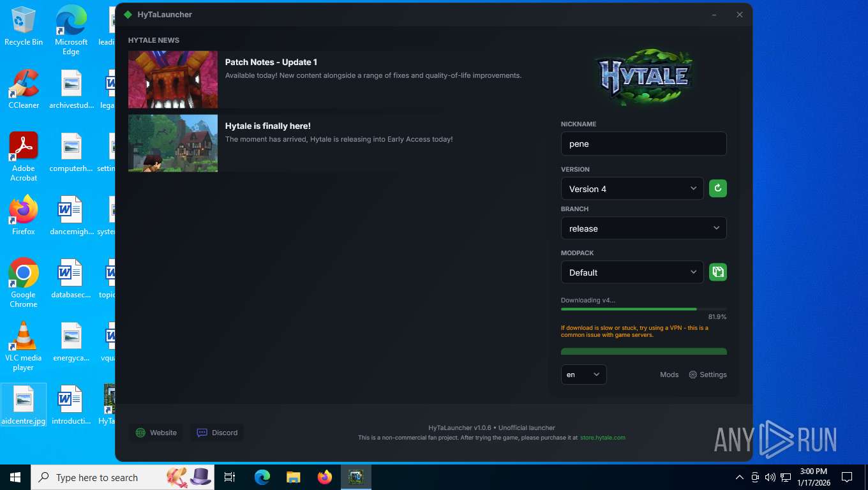This screenshot has width=868, height=490.
Task: Follow the store.hytale.com link
Action: 602,438
